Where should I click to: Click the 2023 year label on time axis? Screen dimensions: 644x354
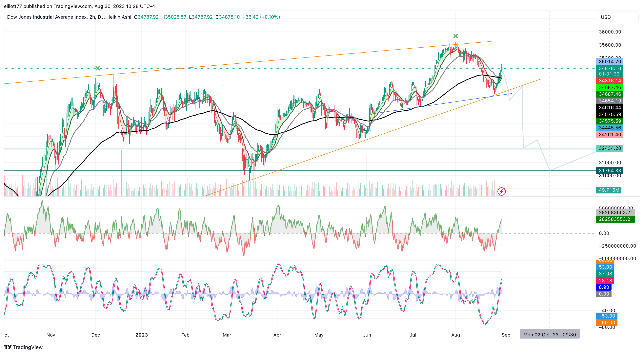[x=142, y=335]
